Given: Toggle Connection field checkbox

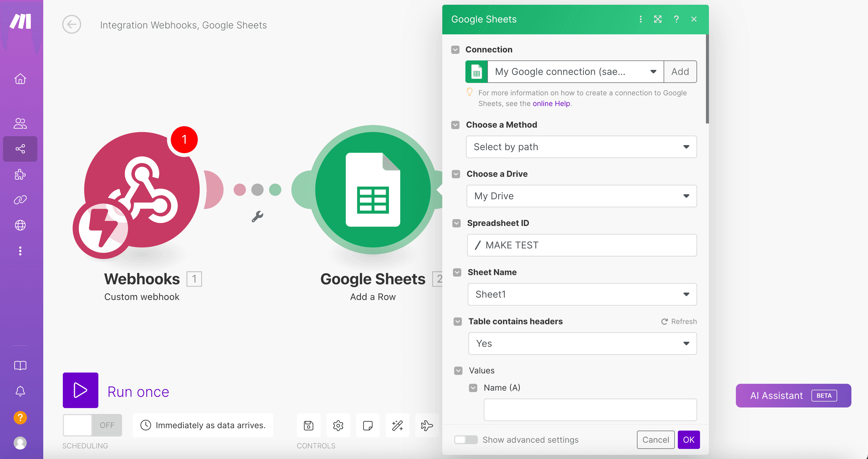Looking at the screenshot, I should (x=455, y=49).
